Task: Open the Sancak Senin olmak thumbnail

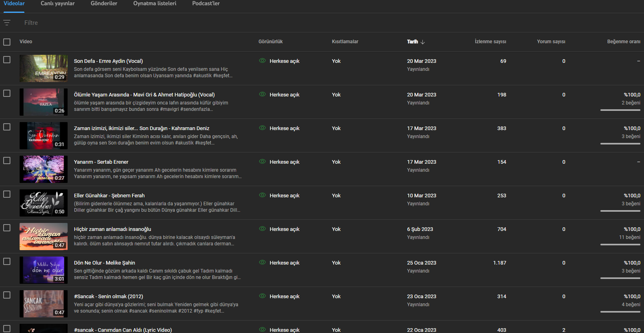Action: click(44, 304)
